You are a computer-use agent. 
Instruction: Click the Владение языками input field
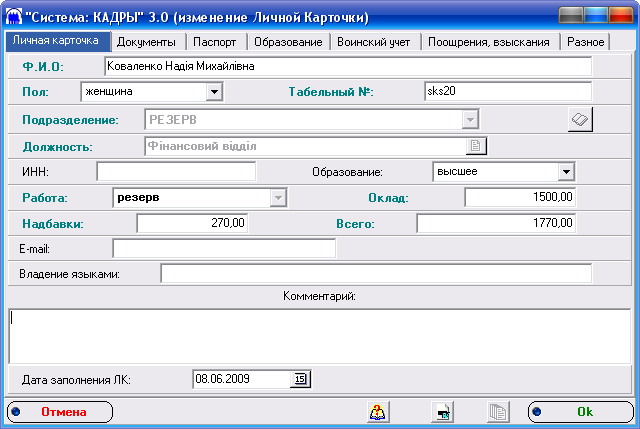[376, 273]
